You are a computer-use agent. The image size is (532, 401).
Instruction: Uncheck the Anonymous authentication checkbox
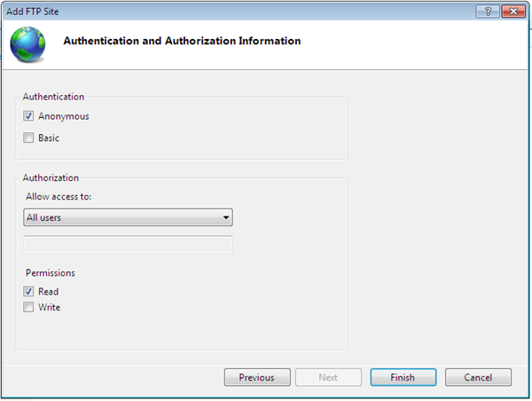(x=29, y=116)
